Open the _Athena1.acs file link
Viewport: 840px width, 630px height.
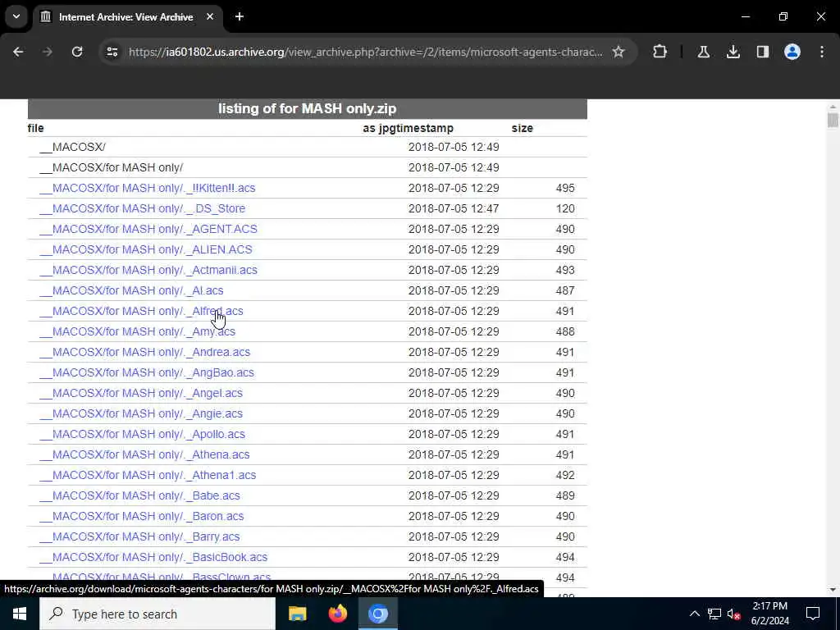click(x=148, y=475)
